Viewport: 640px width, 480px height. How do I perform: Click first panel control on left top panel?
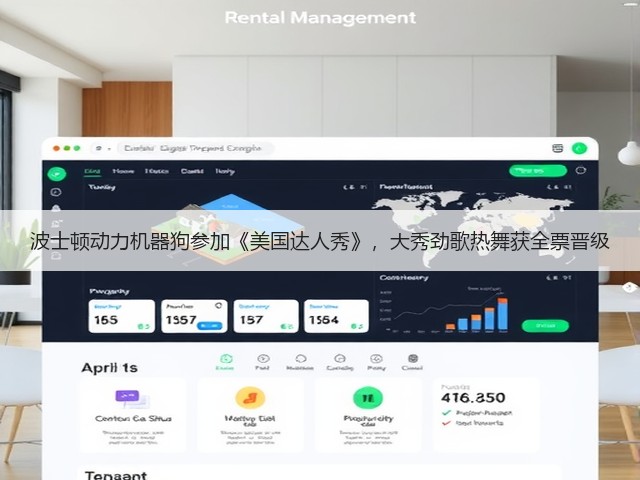(349, 187)
